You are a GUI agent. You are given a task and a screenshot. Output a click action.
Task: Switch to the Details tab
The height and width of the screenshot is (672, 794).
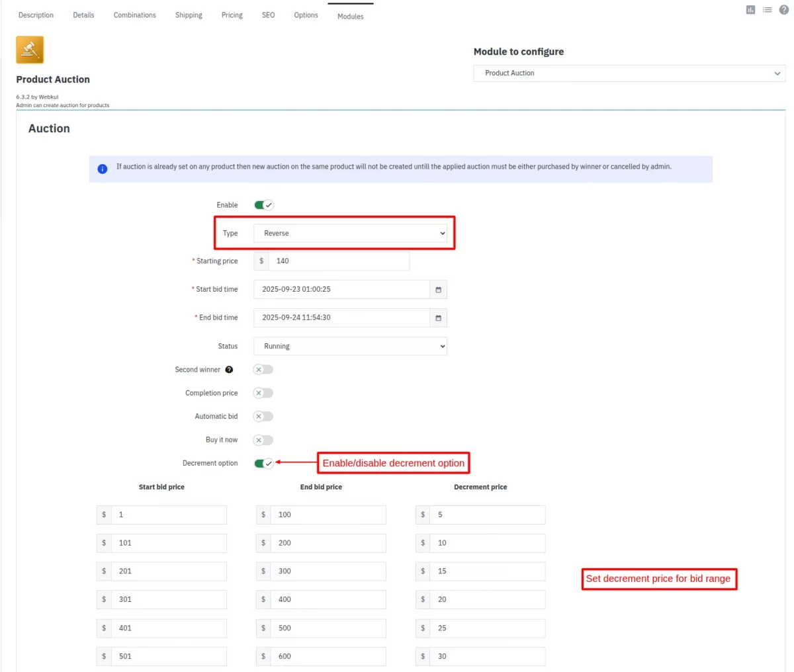tap(83, 15)
